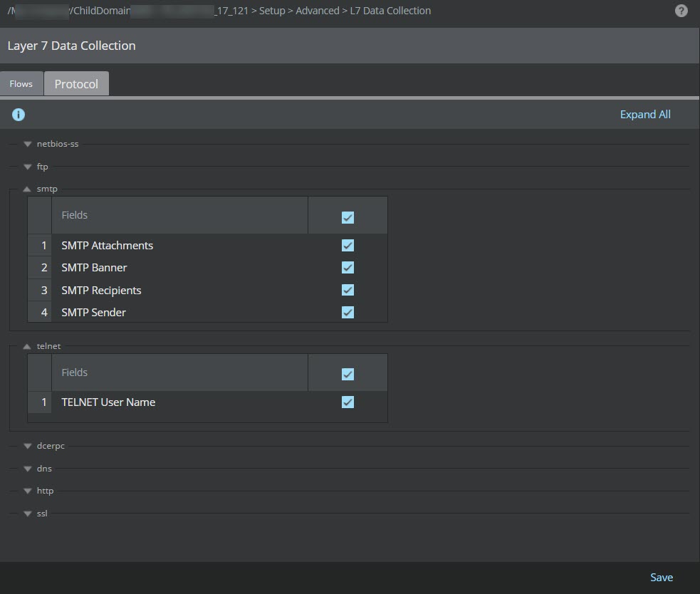Click the TELNET User Name field name
Image resolution: width=700 pixels, height=594 pixels.
(x=108, y=402)
